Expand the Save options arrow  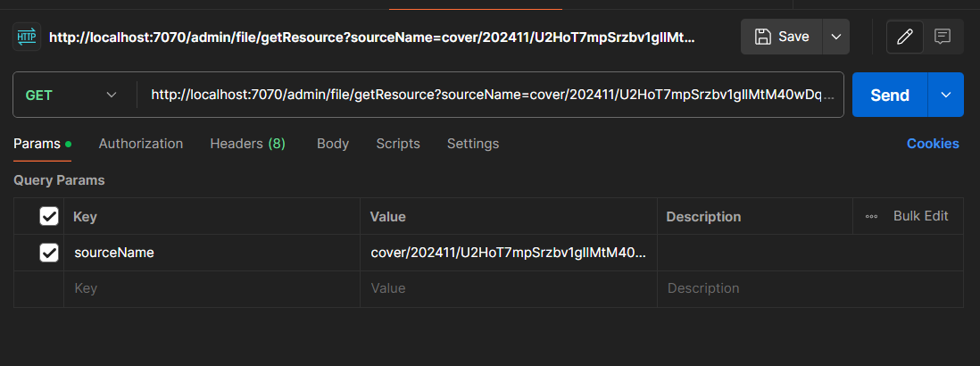(836, 37)
